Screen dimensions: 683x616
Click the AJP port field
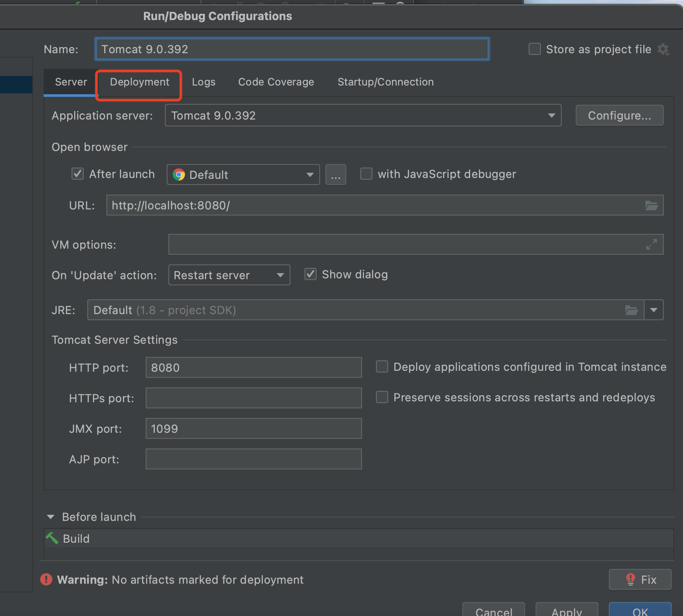[x=254, y=459]
